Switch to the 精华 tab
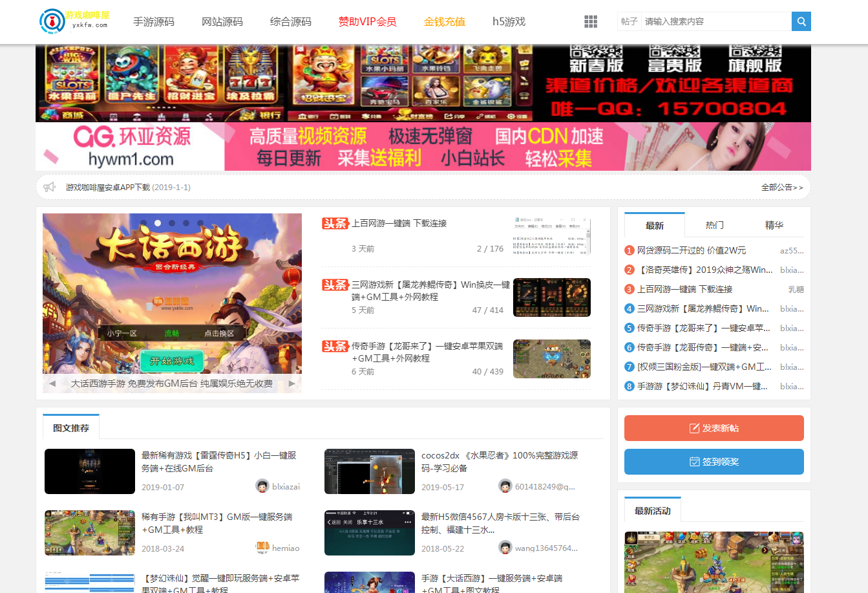The height and width of the screenshot is (593, 868). [774, 225]
